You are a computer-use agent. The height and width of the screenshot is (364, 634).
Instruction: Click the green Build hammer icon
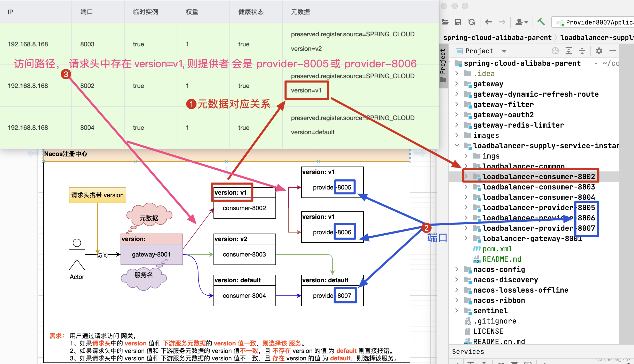(541, 22)
